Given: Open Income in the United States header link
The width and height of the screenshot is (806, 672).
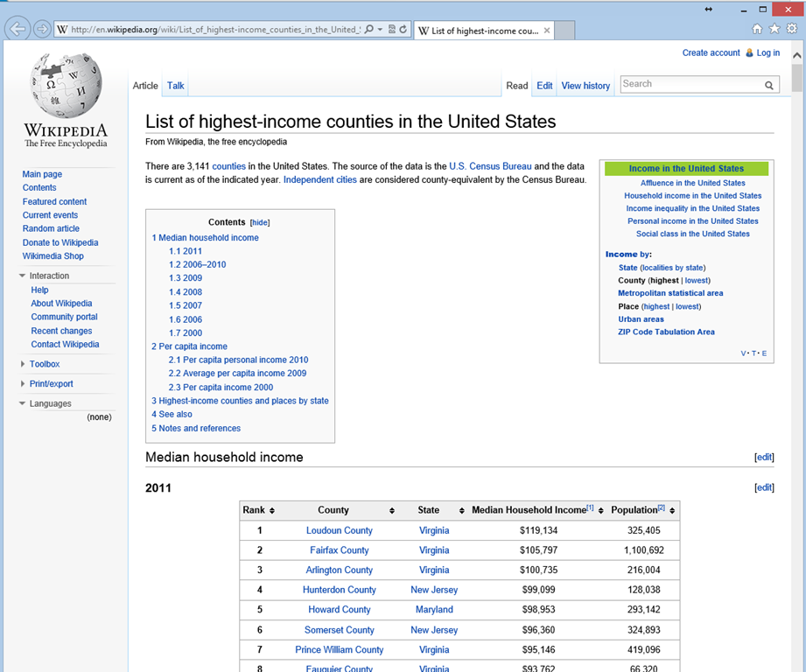Looking at the screenshot, I should [x=686, y=169].
